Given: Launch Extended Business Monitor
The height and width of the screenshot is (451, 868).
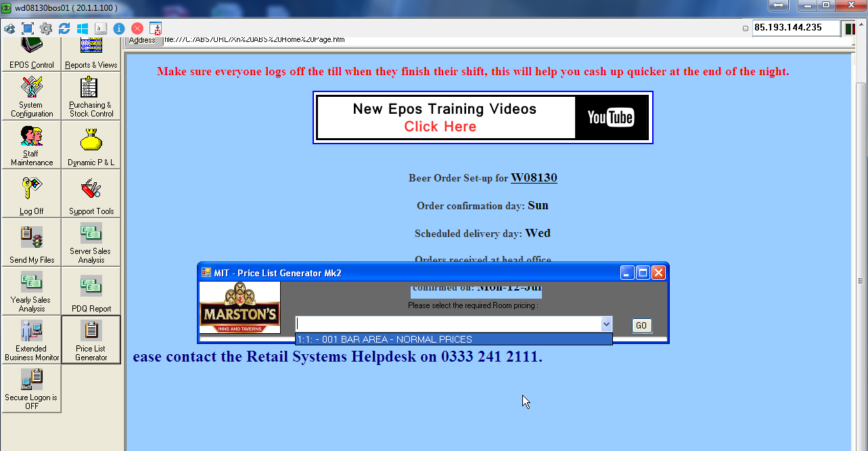Looking at the screenshot, I should [x=31, y=340].
